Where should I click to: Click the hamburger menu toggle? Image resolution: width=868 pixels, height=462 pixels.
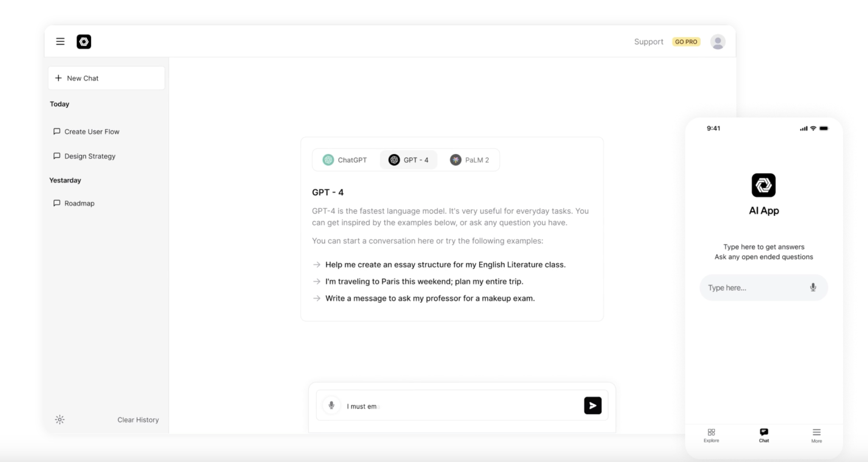pos(60,42)
